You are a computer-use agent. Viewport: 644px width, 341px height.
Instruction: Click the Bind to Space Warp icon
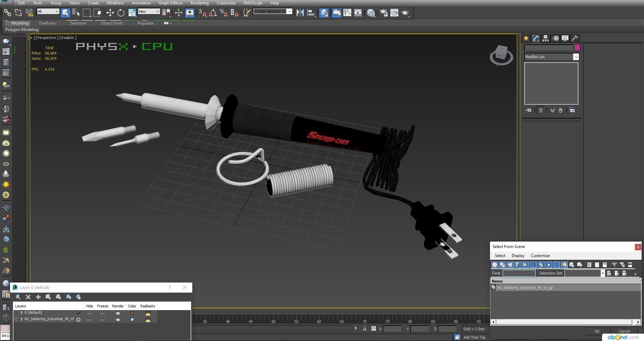point(29,13)
